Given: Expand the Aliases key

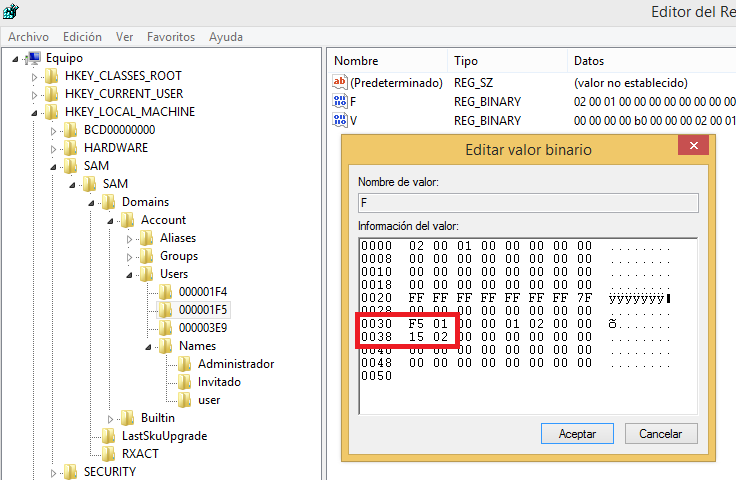Looking at the screenshot, I should click(x=129, y=238).
